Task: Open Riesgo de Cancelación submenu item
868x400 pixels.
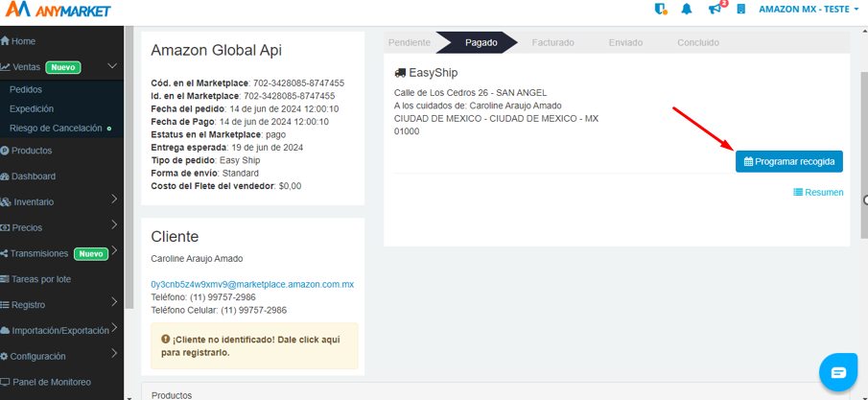Action: coord(56,128)
